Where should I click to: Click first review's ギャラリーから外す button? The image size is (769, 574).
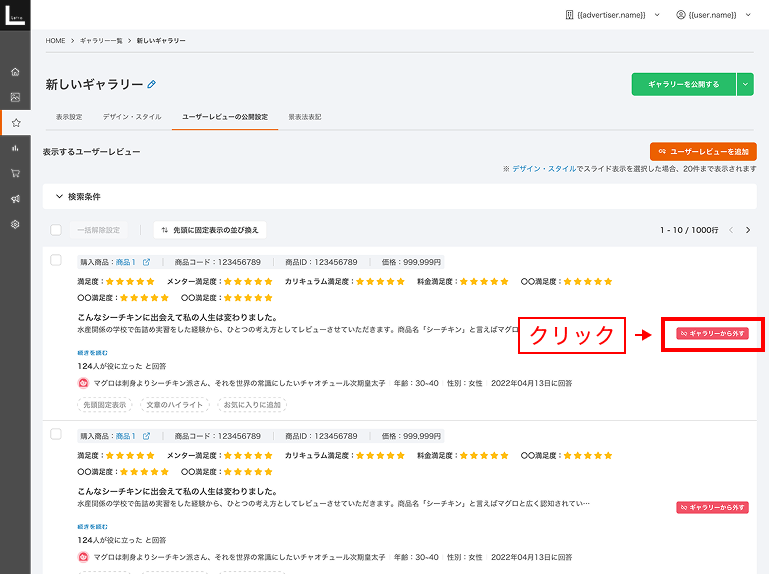(x=712, y=334)
